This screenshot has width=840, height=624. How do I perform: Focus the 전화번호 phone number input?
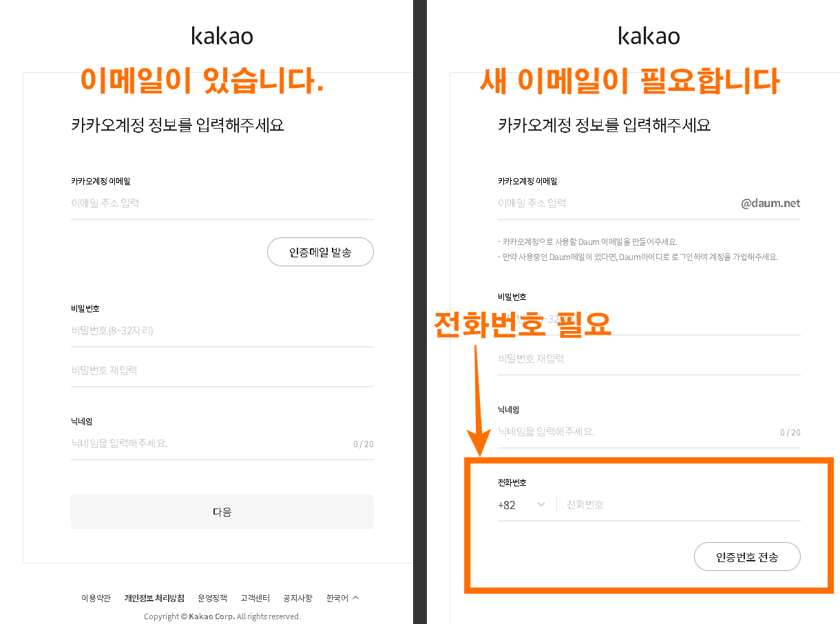click(x=682, y=505)
